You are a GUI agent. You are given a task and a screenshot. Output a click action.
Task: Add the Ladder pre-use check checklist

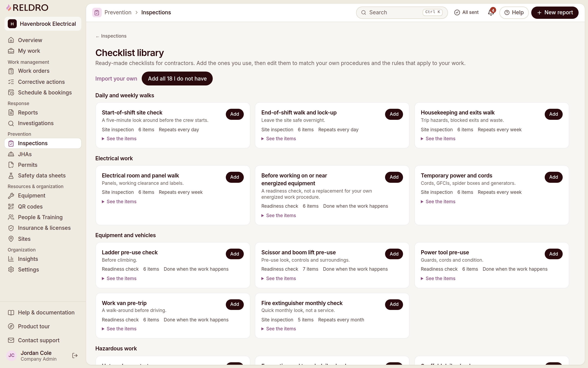click(234, 254)
